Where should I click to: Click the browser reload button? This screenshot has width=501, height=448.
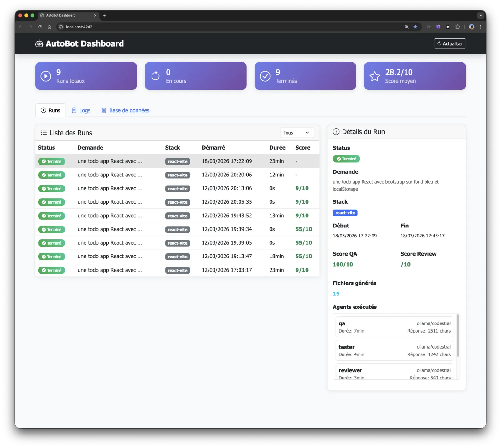[40, 27]
